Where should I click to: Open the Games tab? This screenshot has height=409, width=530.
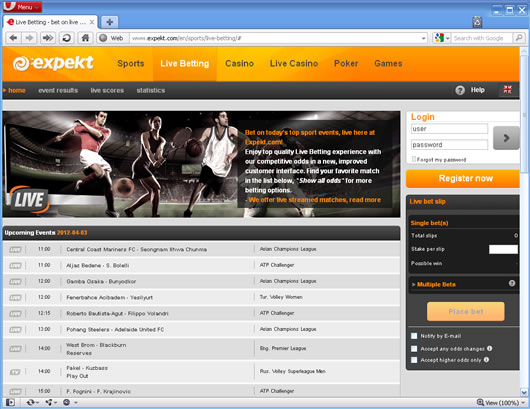pyautogui.click(x=388, y=64)
